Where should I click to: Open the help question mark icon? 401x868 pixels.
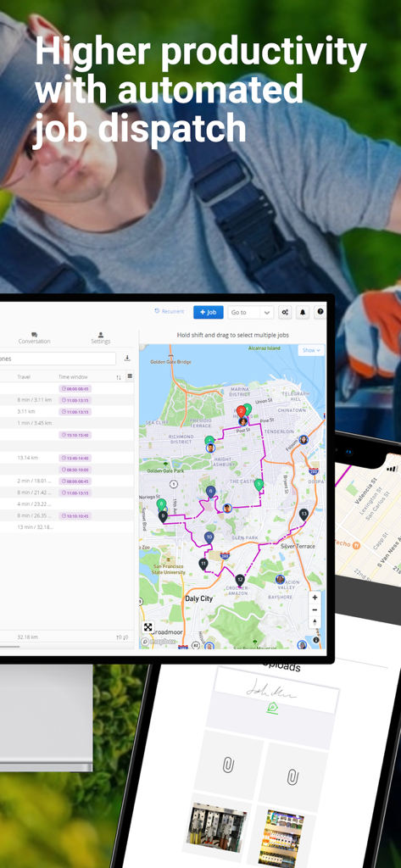tap(320, 312)
